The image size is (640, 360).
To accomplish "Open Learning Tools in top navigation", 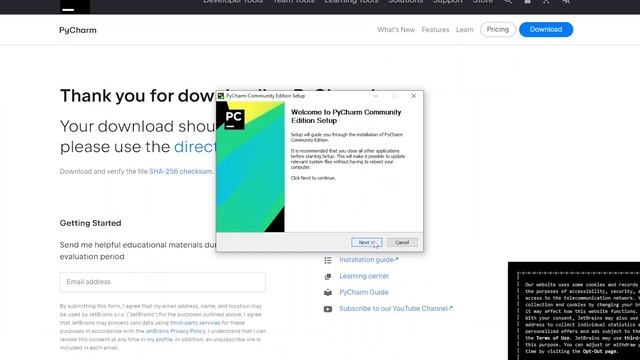I will click(x=351, y=2).
